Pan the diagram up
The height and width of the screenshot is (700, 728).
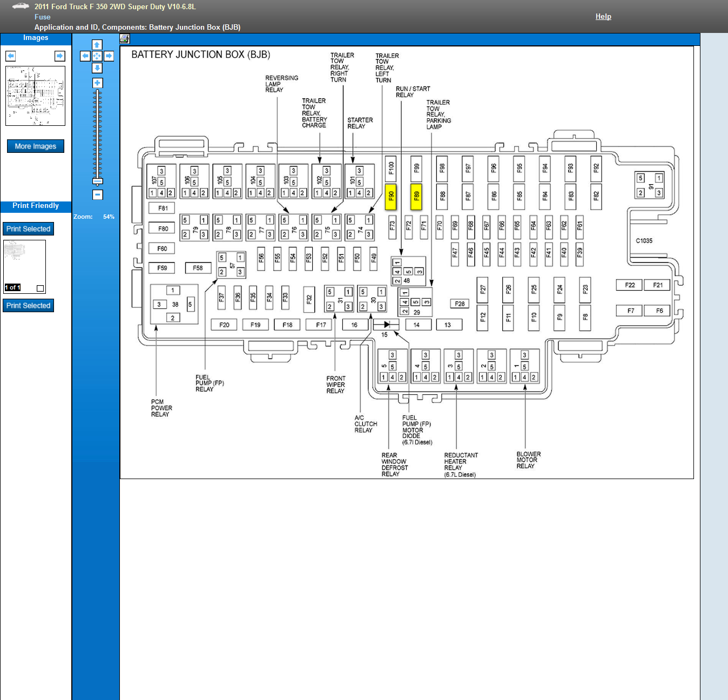(97, 44)
